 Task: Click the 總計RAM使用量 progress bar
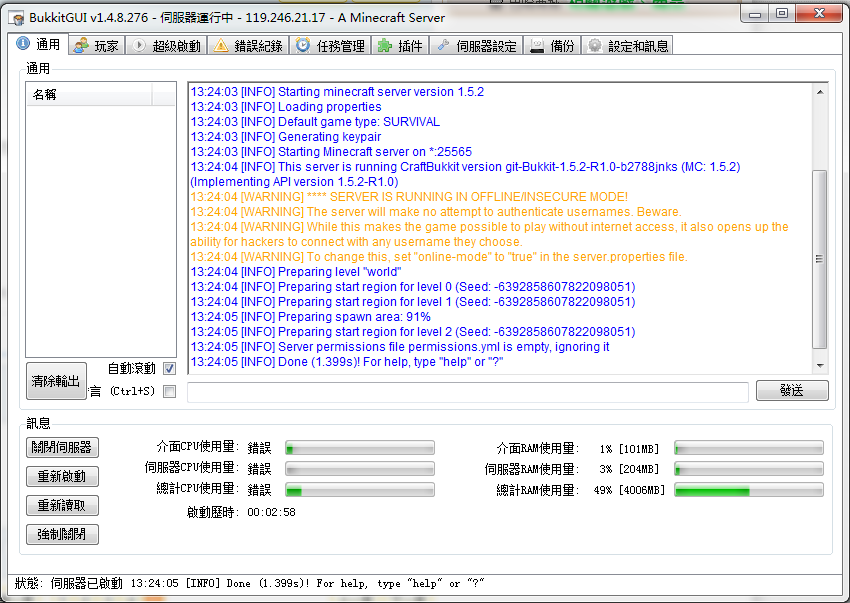tap(749, 490)
